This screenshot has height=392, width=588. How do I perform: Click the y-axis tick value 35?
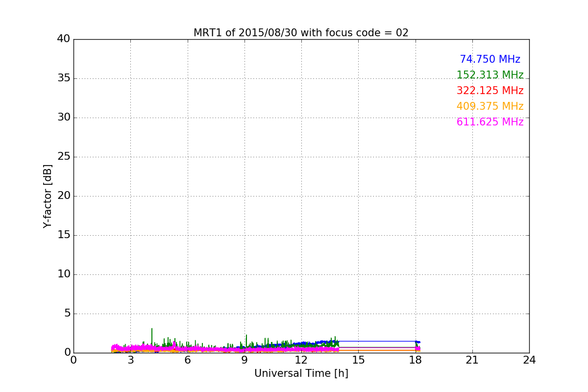click(x=64, y=78)
